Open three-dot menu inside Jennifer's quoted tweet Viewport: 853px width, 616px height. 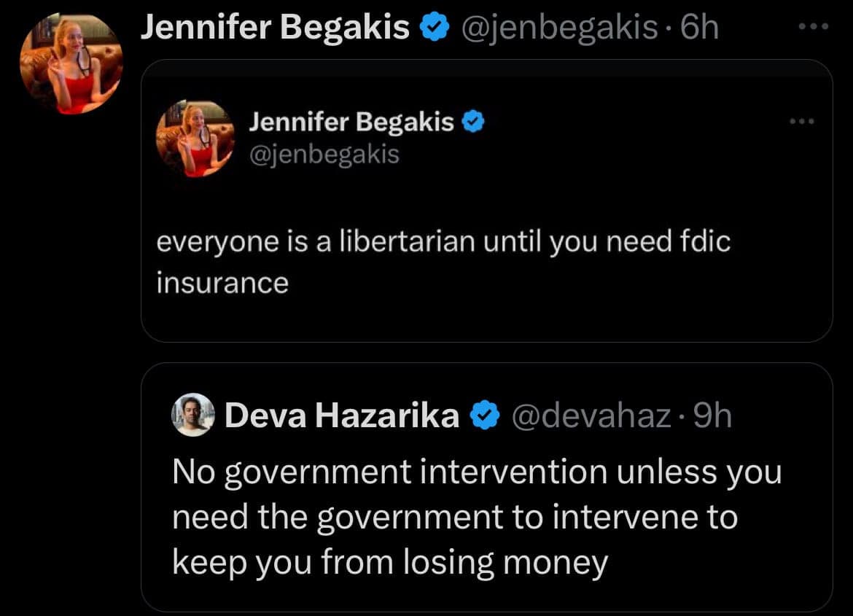(801, 121)
